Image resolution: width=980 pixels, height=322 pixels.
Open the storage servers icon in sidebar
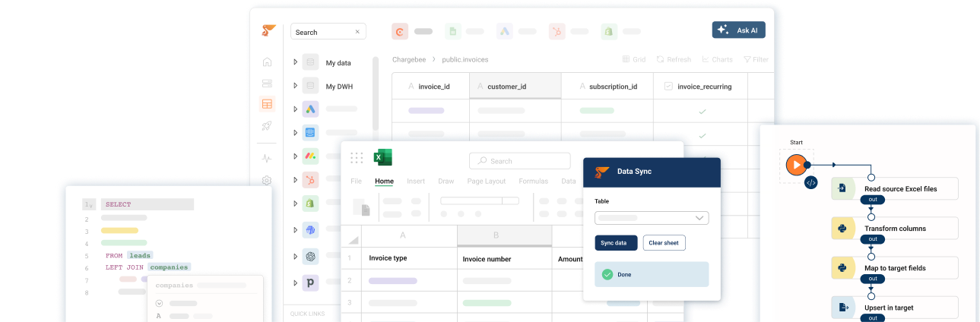(267, 83)
